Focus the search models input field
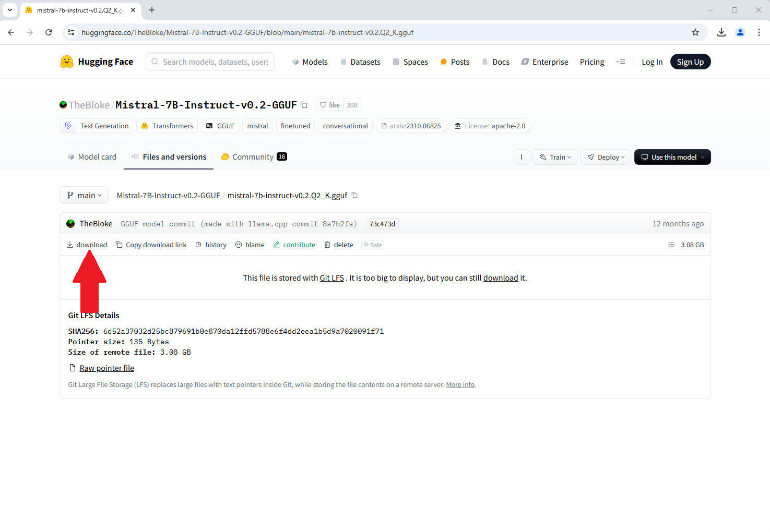Viewport: 770px width, 532px height. click(x=210, y=62)
